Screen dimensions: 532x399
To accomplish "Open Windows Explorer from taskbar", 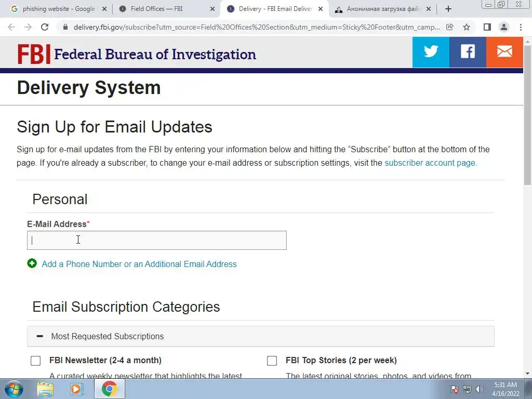I will (45, 389).
